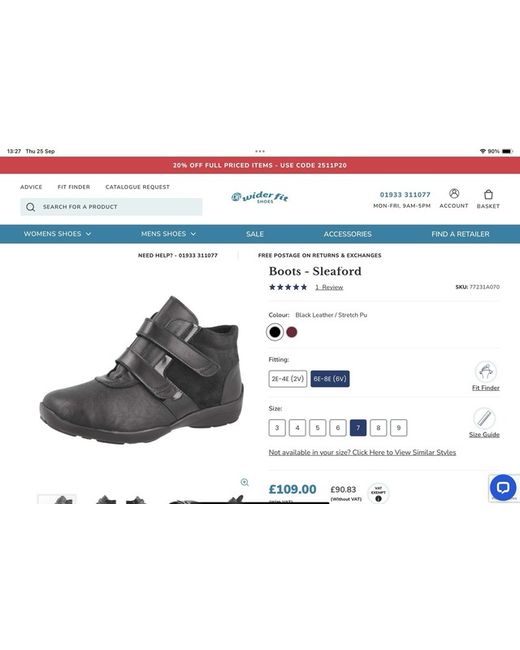Open the Sale menu item
Viewport: 520px width, 650px height.
pyautogui.click(x=255, y=234)
